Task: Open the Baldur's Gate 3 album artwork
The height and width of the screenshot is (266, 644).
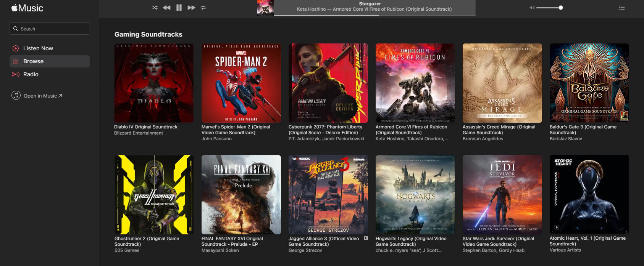Action: (x=589, y=83)
